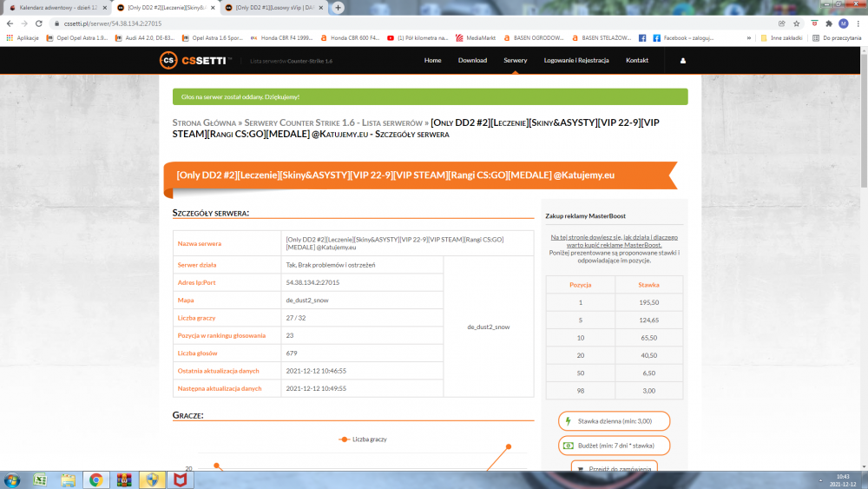
Task: Open Windows Start button
Action: [11, 479]
